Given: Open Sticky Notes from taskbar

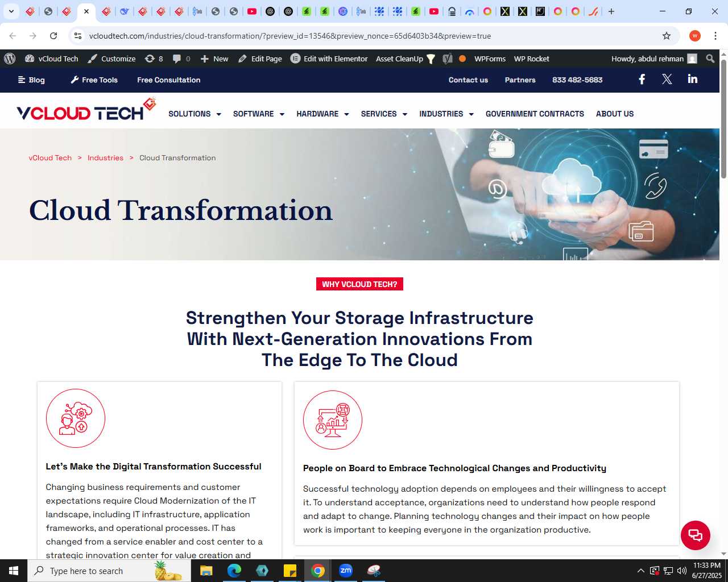Looking at the screenshot, I should 290,571.
